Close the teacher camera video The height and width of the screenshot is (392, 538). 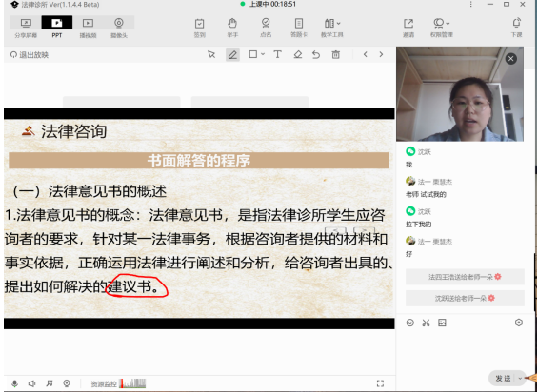pyautogui.click(x=510, y=59)
